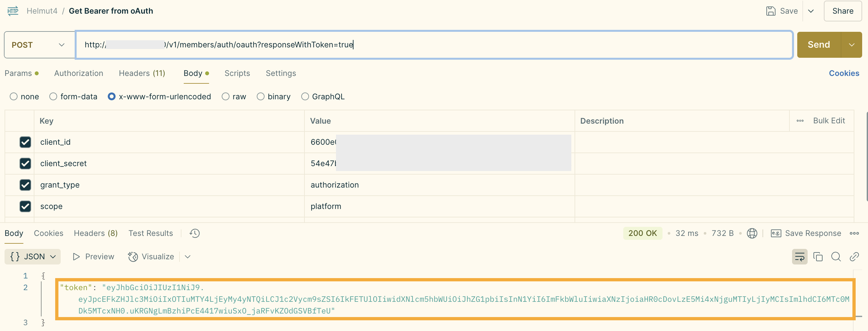The width and height of the screenshot is (868, 331).
Task: Select the raw body type
Action: (x=225, y=97)
